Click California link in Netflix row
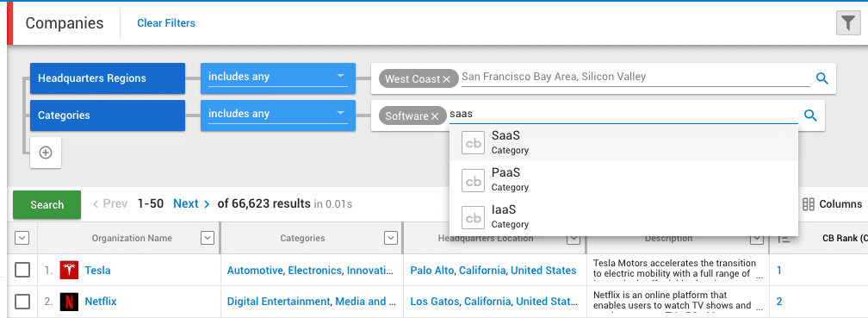 coord(487,302)
